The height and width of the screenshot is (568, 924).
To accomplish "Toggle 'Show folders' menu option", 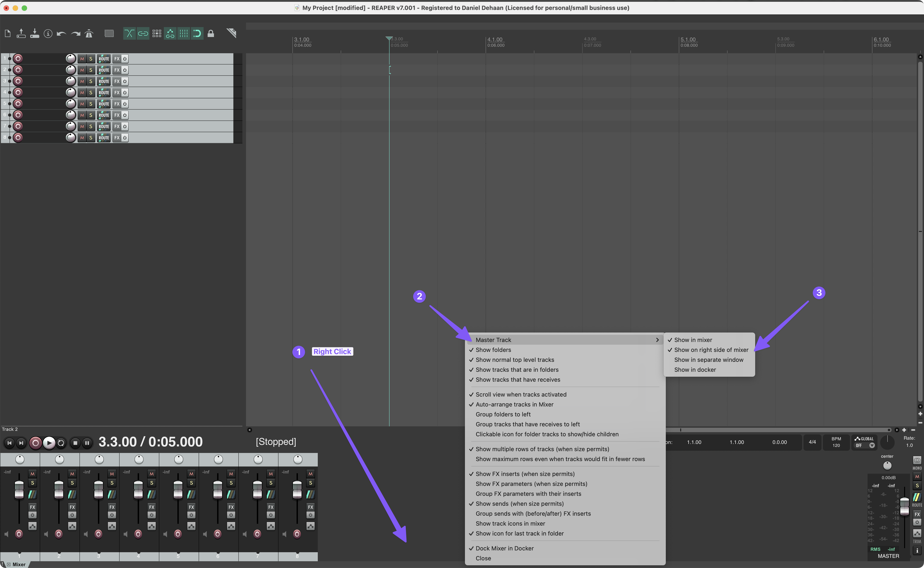I will click(493, 350).
